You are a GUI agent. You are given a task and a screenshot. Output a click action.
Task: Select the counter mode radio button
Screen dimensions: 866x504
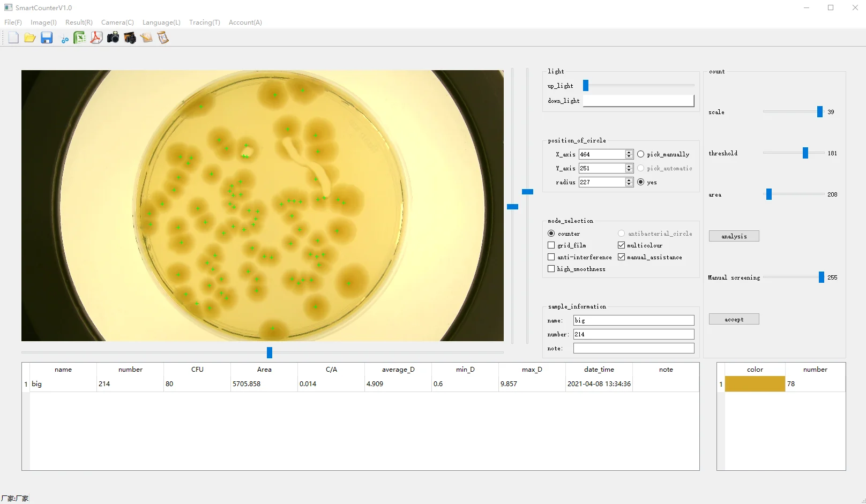click(x=551, y=234)
